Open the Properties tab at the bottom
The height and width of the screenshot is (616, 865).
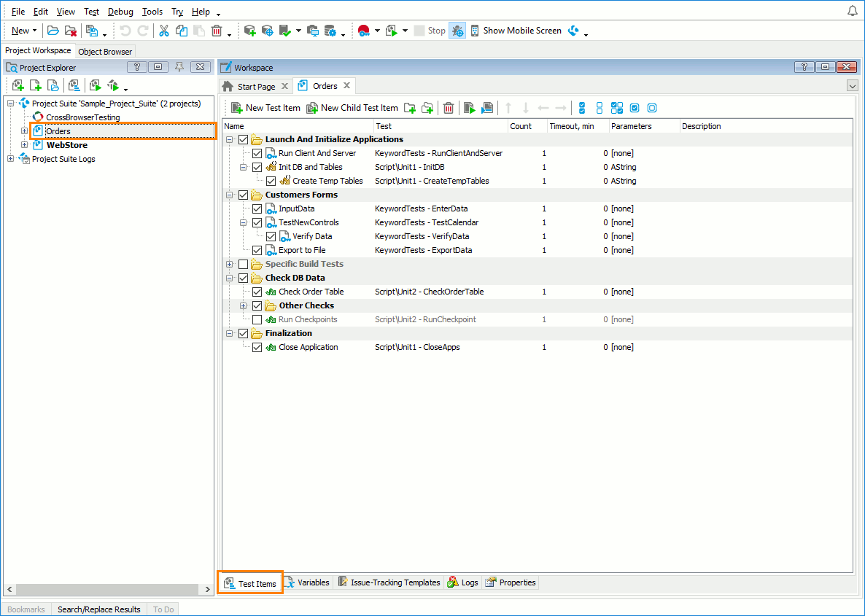point(511,582)
